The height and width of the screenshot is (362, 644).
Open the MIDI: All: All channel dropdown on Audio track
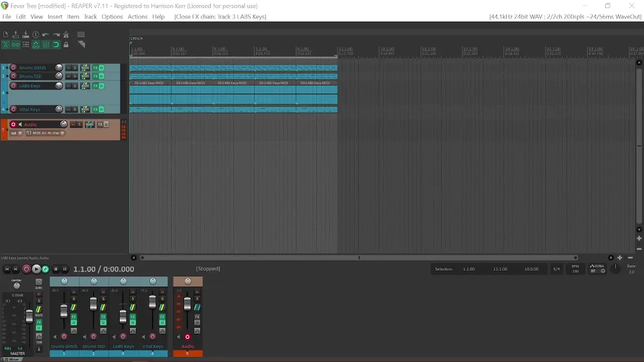(x=45, y=133)
